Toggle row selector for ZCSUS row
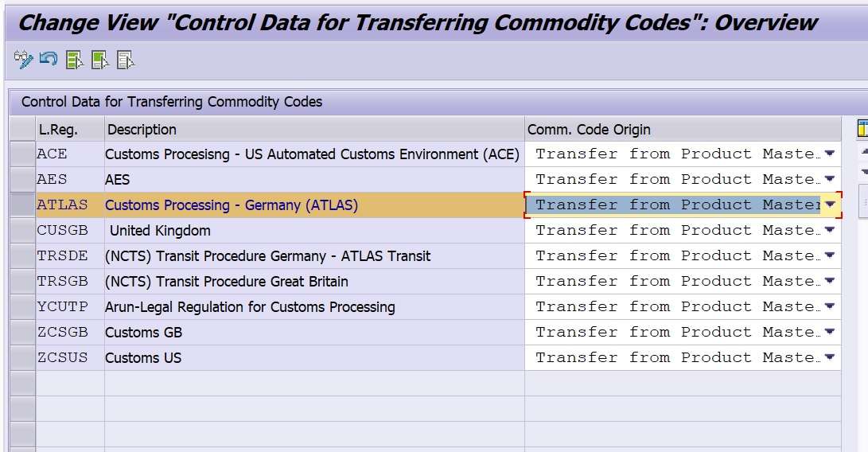 point(23,358)
